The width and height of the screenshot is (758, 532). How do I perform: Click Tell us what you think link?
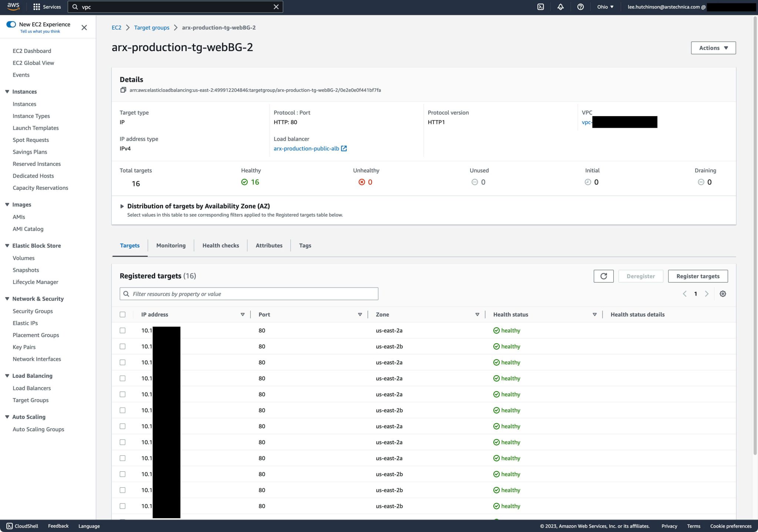pos(40,31)
